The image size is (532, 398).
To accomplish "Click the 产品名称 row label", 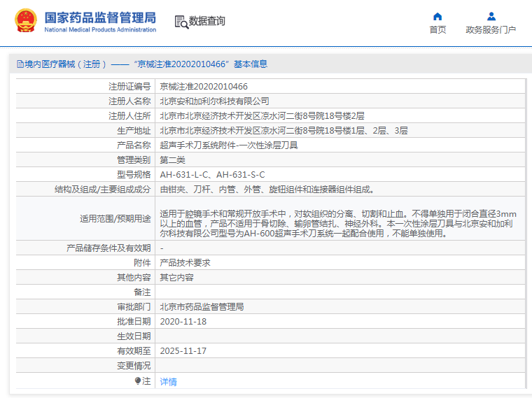I will [x=134, y=145].
